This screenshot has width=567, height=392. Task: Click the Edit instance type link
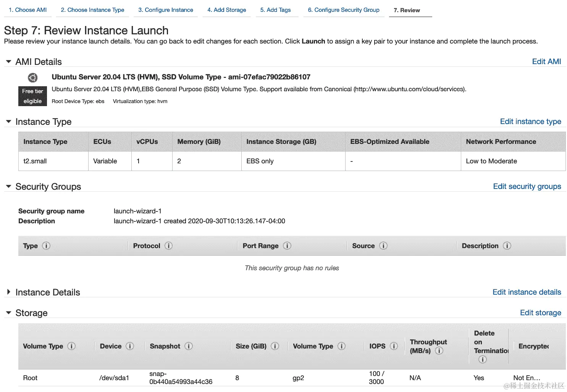[530, 121]
